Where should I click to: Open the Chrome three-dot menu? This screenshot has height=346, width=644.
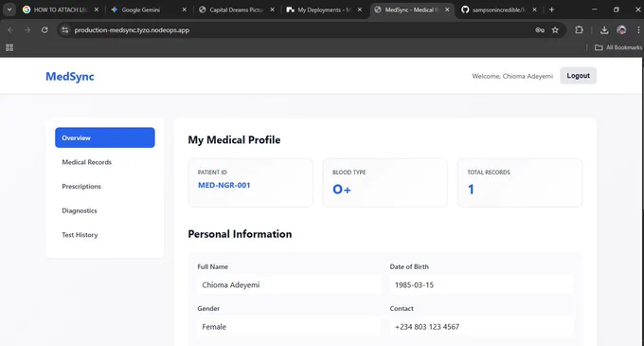(638, 30)
